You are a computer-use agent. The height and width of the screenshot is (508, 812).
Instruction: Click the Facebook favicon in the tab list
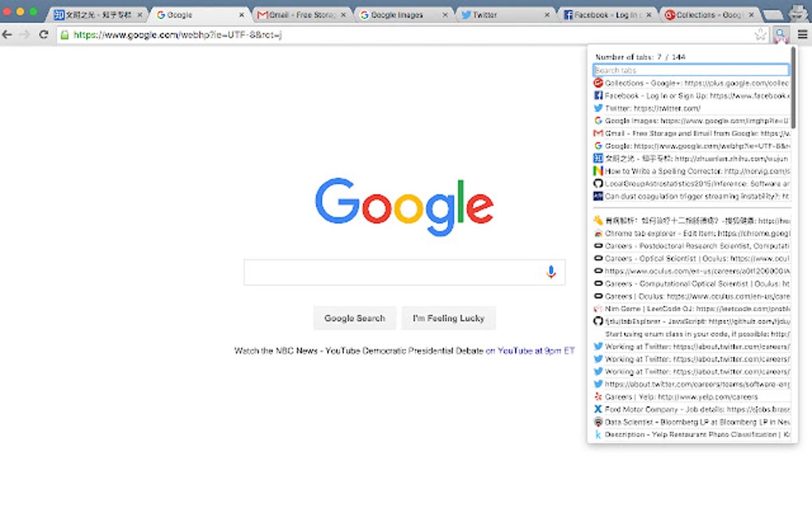coord(599,96)
